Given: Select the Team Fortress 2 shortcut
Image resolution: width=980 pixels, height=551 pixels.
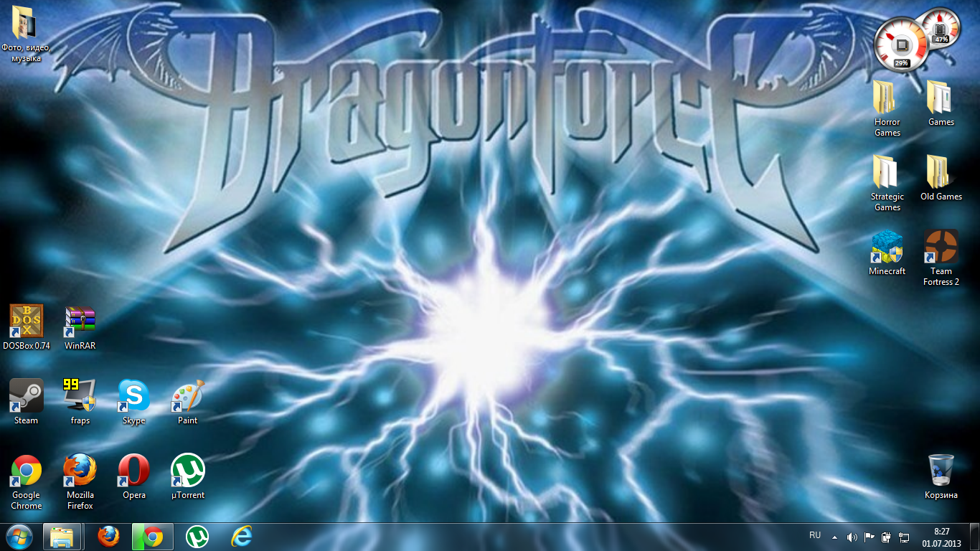Looking at the screenshot, I should click(941, 258).
